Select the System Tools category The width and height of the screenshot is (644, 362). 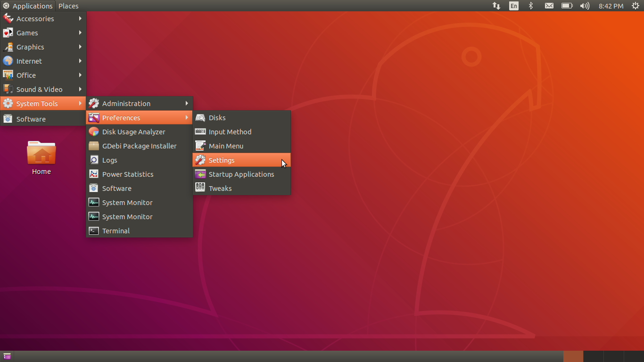[43, 104]
